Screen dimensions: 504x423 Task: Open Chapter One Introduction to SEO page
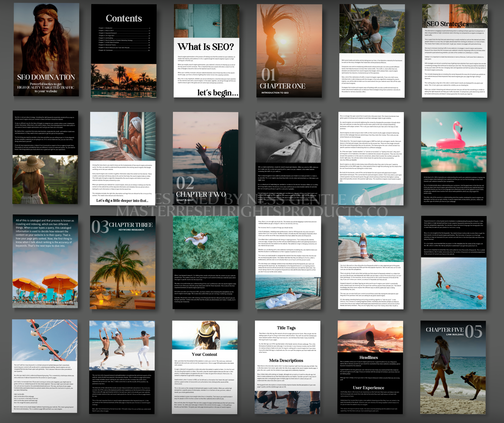pyautogui.click(x=289, y=51)
